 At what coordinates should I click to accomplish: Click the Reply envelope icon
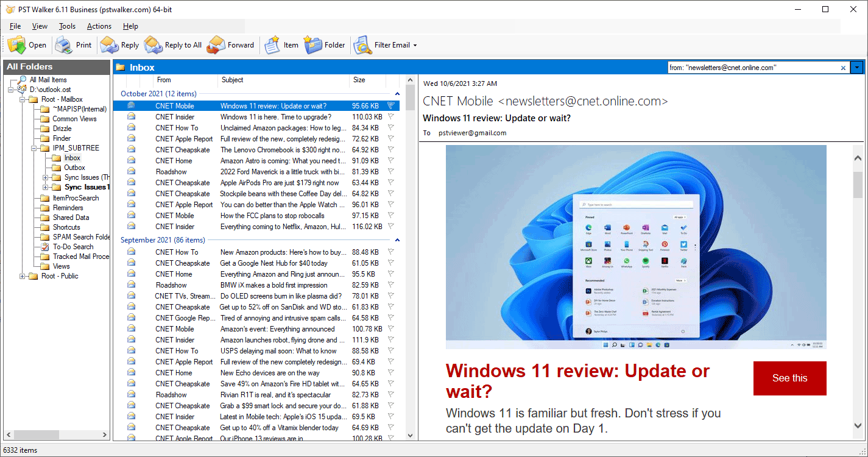109,45
